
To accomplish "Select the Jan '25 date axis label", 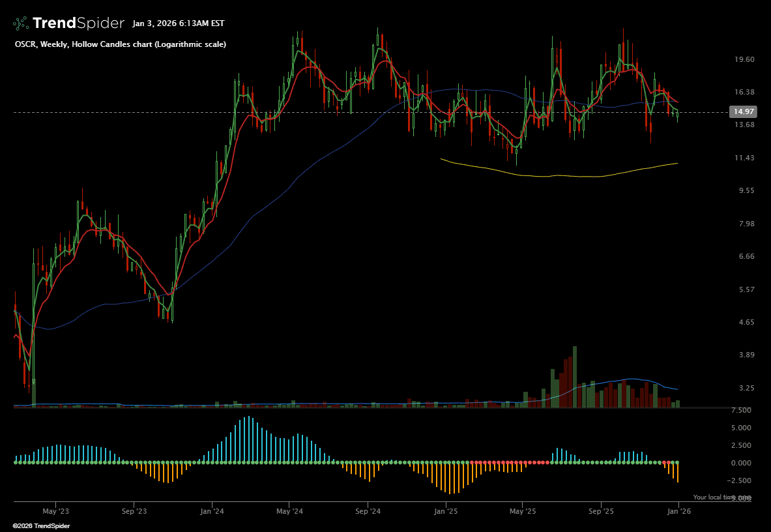I will tap(446, 511).
